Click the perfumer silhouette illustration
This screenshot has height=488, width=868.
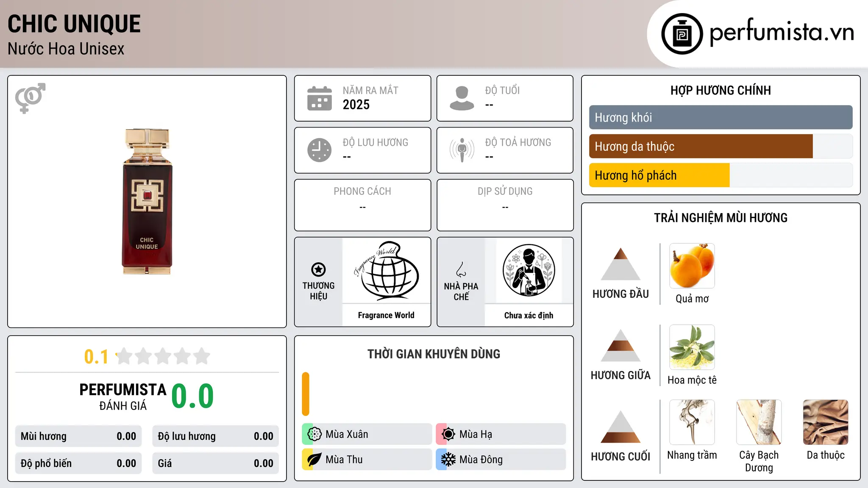(529, 270)
